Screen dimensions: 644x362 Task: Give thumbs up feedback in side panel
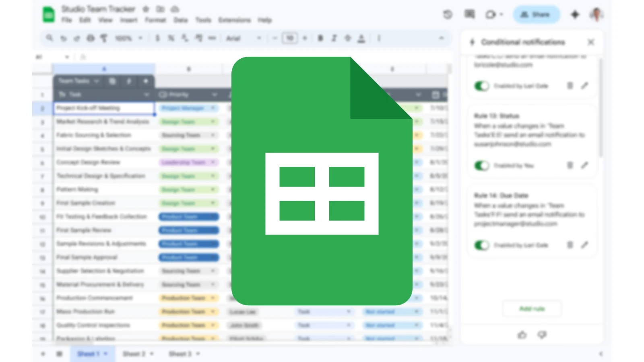point(522,335)
